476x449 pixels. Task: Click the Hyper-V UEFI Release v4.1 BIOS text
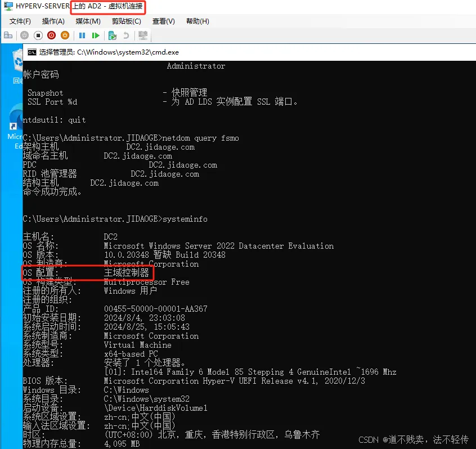coord(235,381)
